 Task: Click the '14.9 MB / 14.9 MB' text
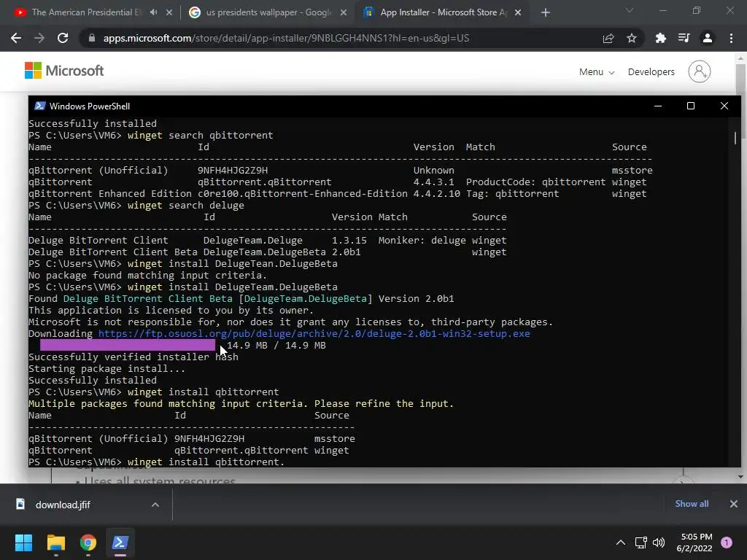[x=276, y=345]
